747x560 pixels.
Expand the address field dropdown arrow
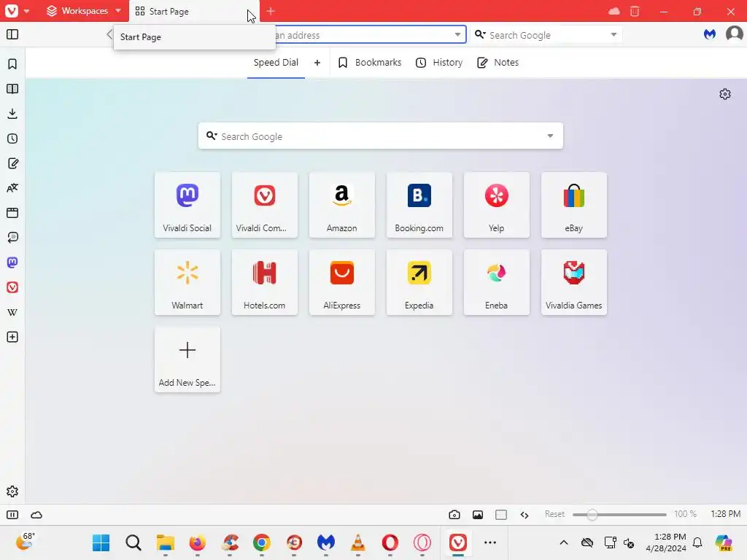[457, 34]
